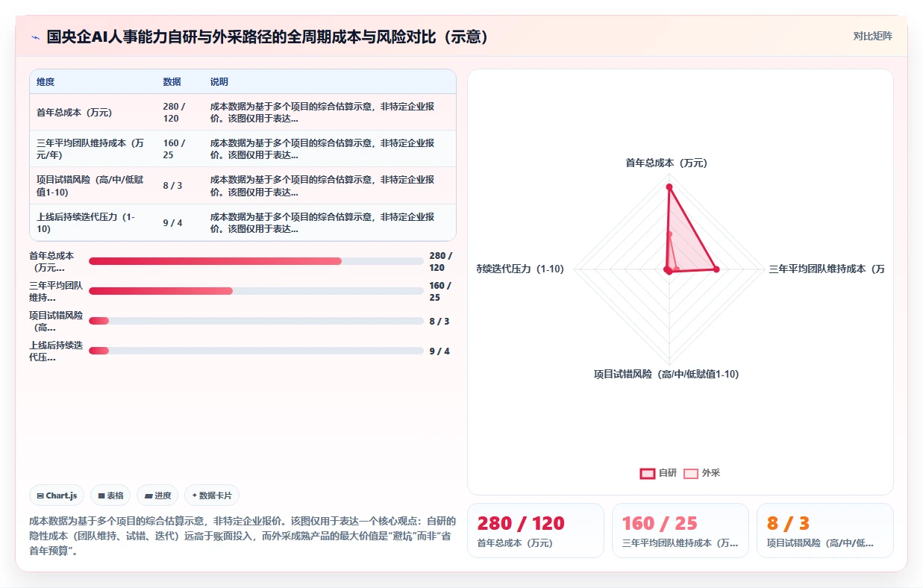
Task: Click the 外采 legend color box
Action: point(691,473)
